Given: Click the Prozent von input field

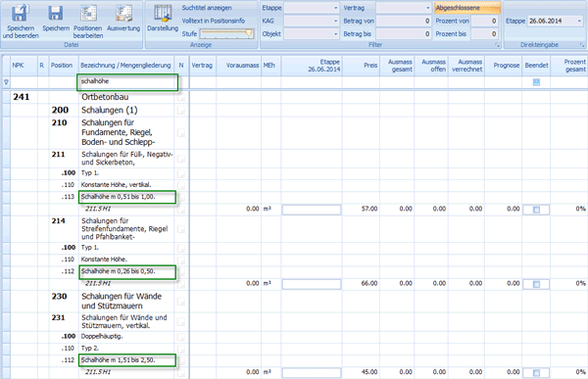Looking at the screenshot, I should [484, 21].
